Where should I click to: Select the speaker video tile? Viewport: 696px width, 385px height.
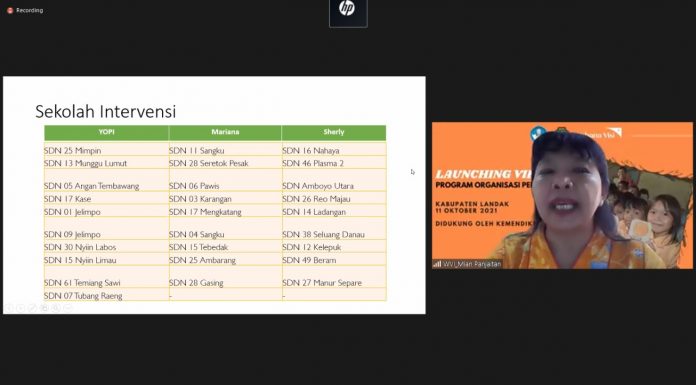click(x=562, y=195)
